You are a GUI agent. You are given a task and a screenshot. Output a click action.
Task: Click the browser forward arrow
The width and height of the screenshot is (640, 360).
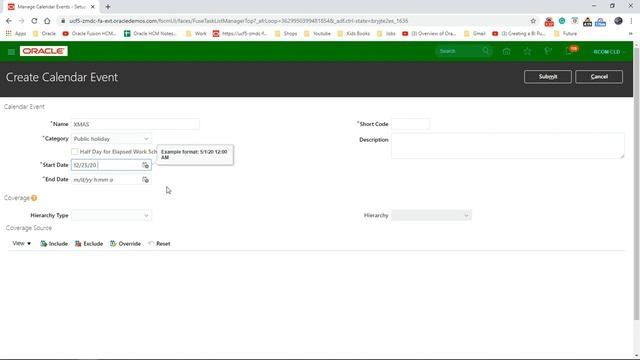tap(22, 21)
